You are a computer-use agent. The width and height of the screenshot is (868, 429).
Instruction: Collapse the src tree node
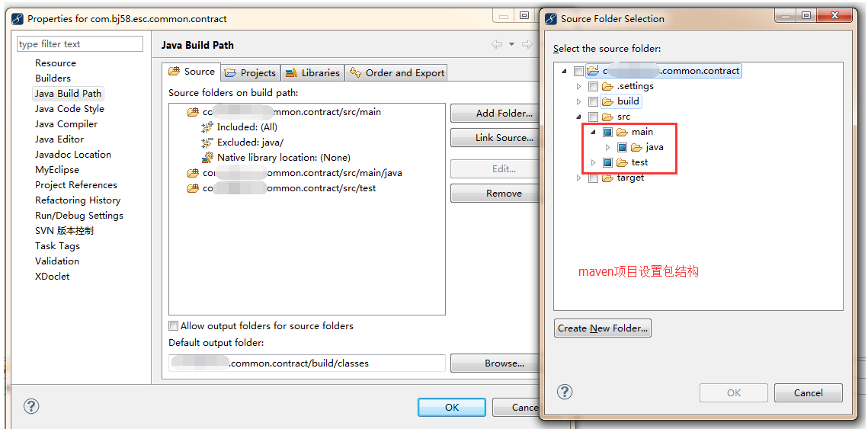[579, 117]
